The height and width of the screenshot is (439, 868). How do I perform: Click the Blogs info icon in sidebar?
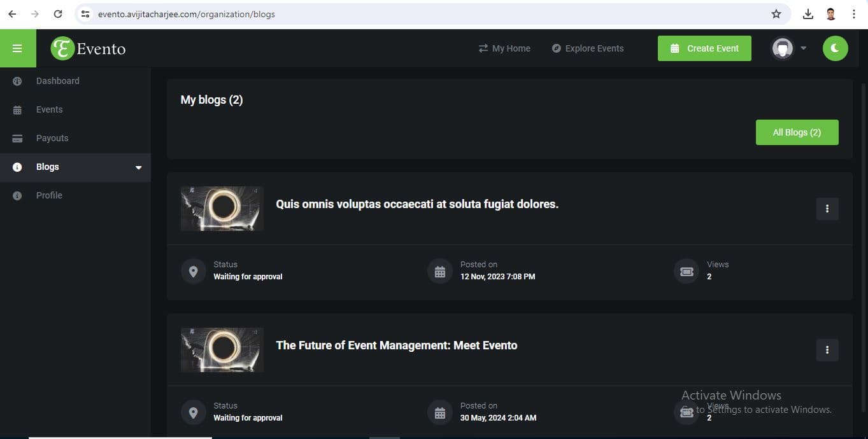[17, 167]
